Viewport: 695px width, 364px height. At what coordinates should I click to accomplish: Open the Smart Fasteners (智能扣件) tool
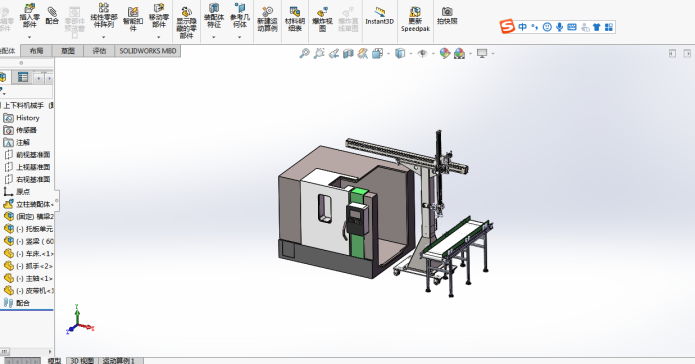pyautogui.click(x=133, y=19)
